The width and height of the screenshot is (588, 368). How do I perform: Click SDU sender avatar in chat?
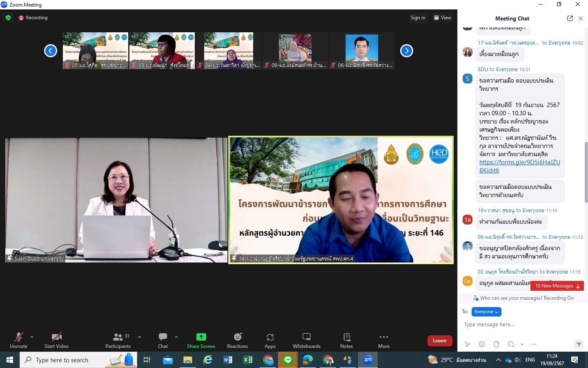468,79
